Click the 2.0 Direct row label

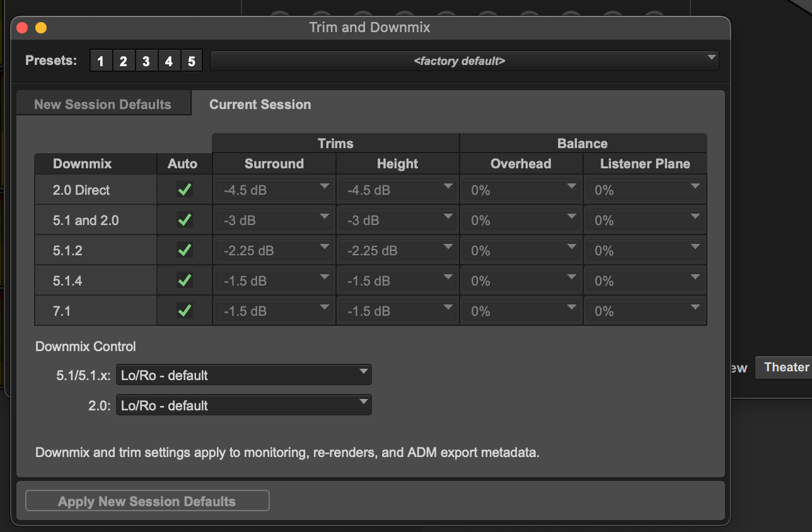tap(81, 190)
